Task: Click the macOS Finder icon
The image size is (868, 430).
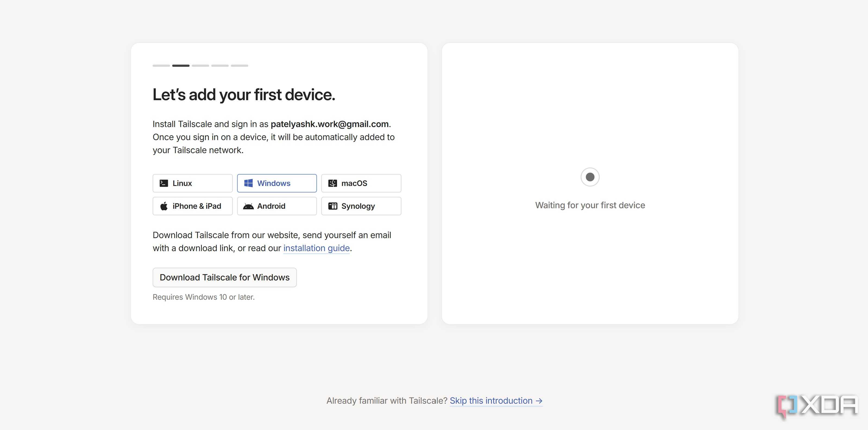Action: 333,183
